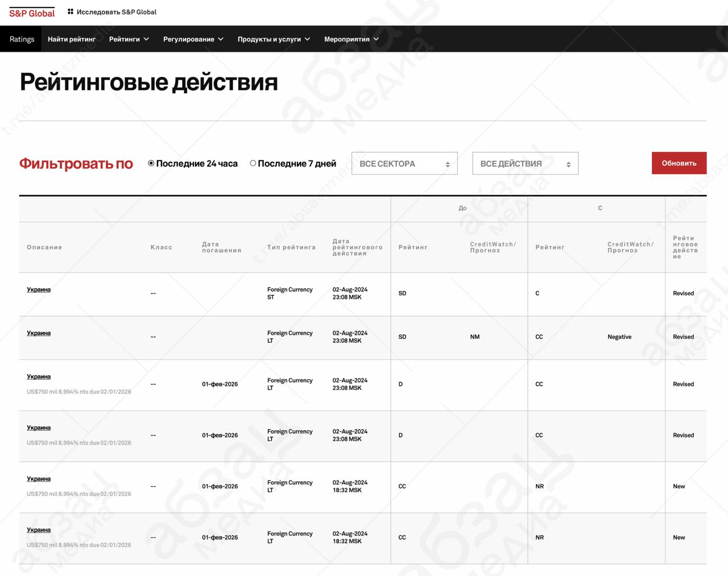Screen dimensions: 728x576
Task: Open the Ratings tab
Action: (22, 39)
